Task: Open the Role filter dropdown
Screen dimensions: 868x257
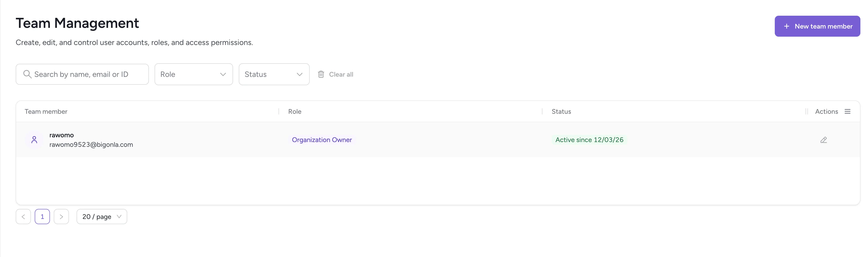Action: (x=193, y=74)
